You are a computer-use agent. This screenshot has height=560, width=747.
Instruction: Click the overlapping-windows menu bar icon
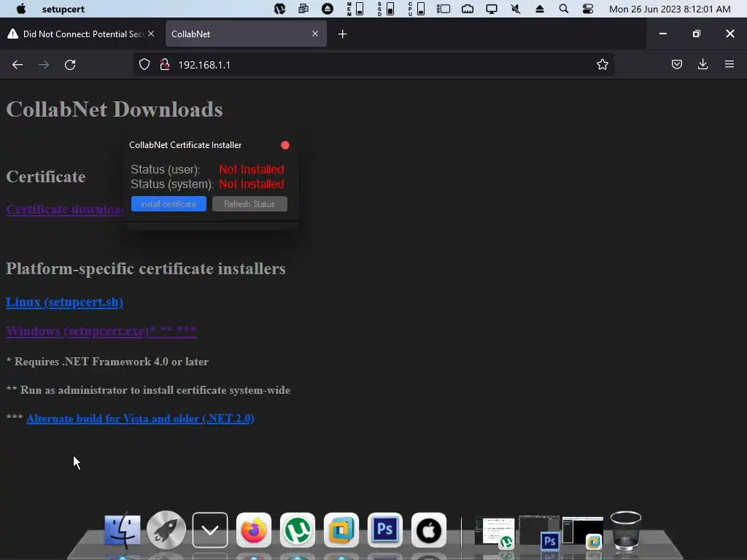tap(303, 9)
